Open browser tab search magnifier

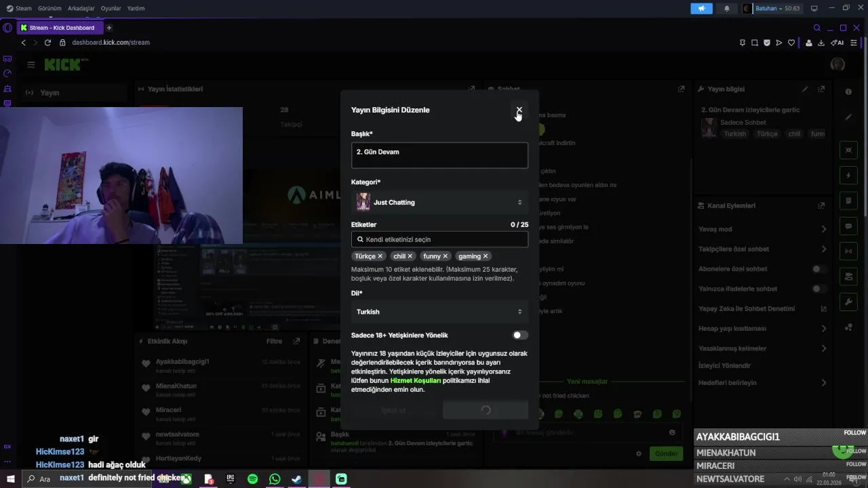pos(817,28)
